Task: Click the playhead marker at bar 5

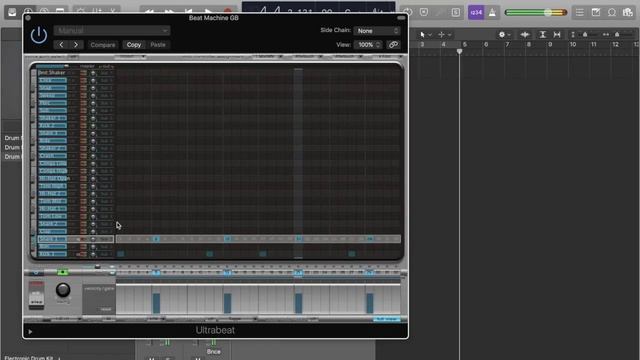Action: [x=460, y=51]
